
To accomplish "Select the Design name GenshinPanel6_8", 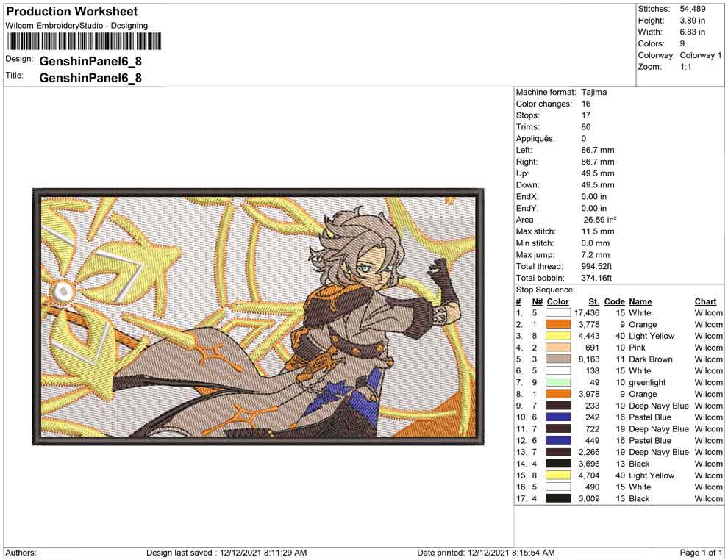I will [90, 61].
